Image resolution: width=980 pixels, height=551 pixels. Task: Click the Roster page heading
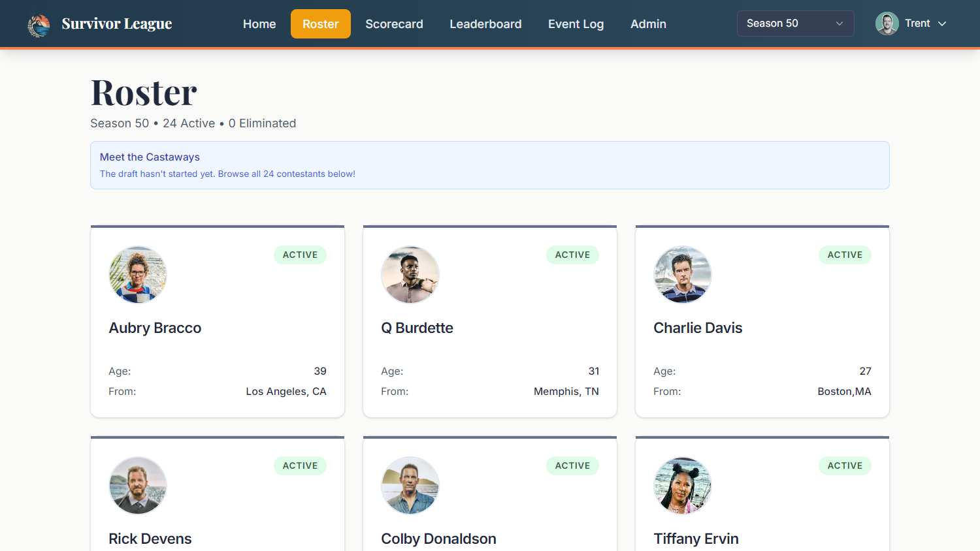144,92
